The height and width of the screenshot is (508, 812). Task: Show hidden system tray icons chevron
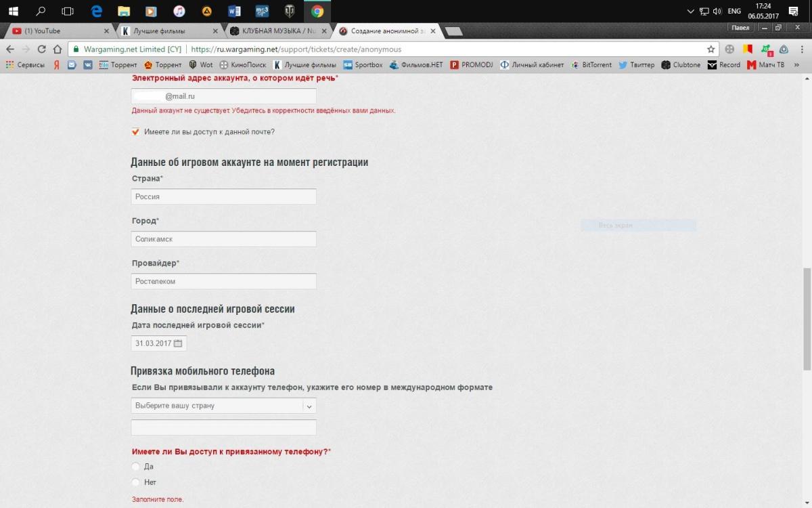point(690,12)
